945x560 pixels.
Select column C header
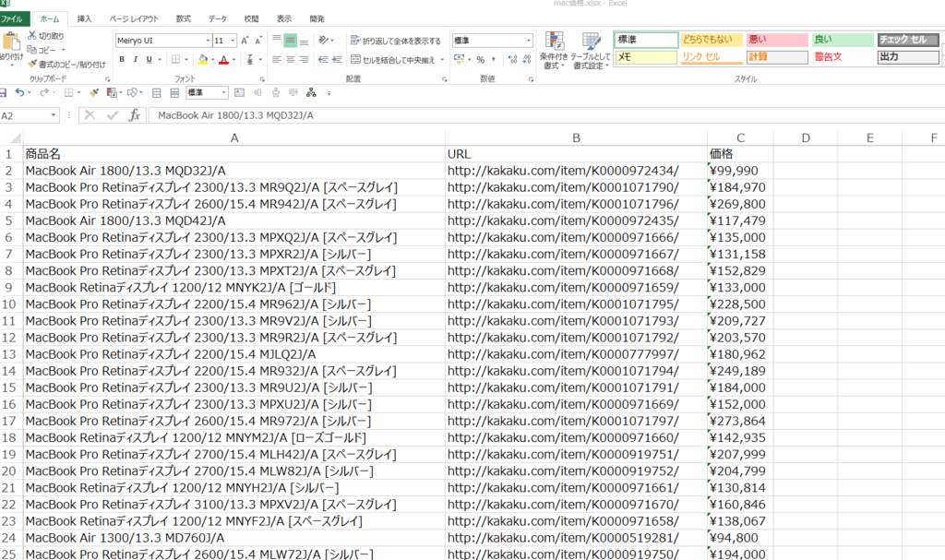740,138
